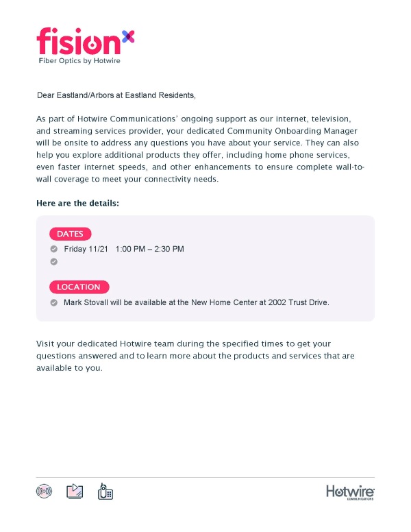Click the 'Here are the details:' heading

pos(77,204)
